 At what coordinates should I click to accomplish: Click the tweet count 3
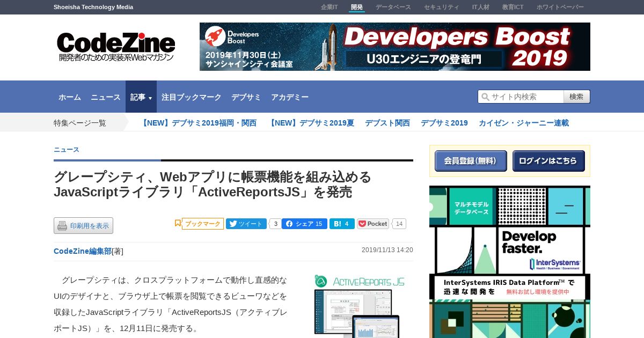tap(275, 224)
